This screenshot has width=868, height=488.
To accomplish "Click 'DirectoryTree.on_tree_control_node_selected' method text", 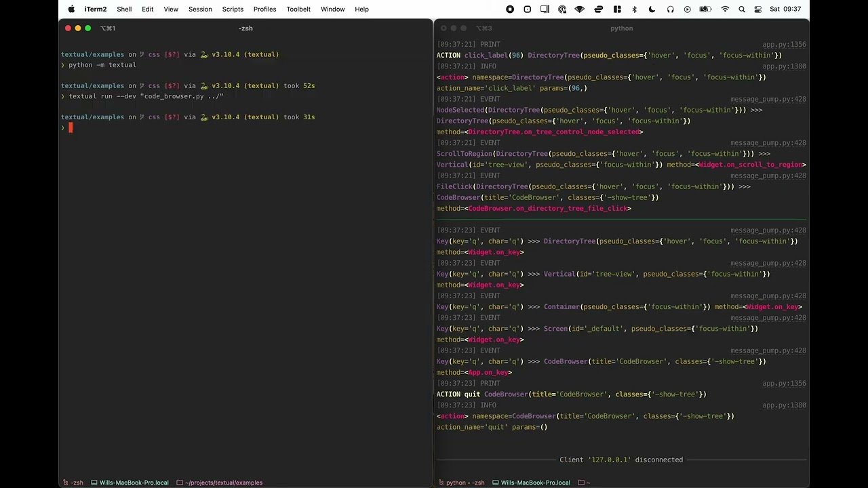I will tap(553, 132).
